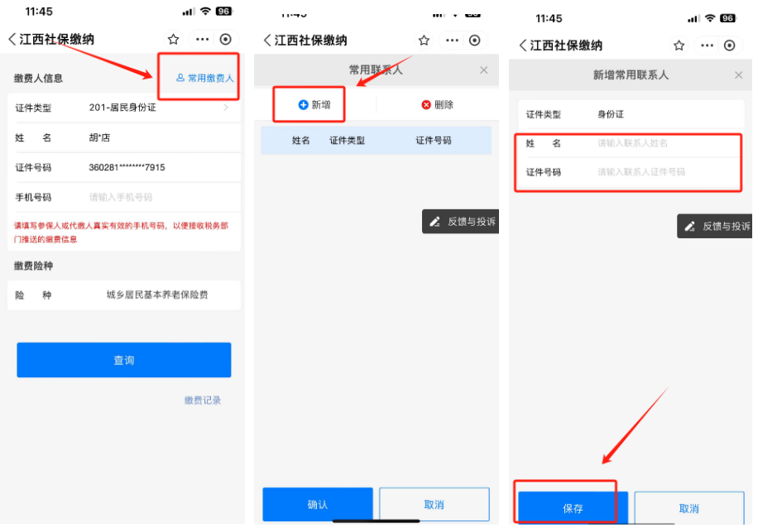The image size is (758, 532).
Task: Focus the 请输入联系人姓名 field
Action: click(662, 144)
